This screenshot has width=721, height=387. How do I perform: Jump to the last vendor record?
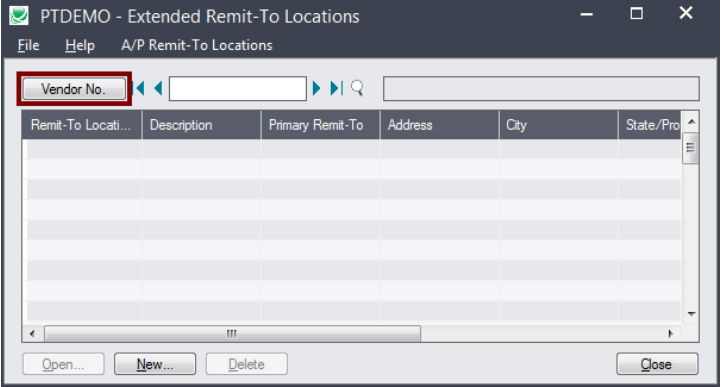337,88
